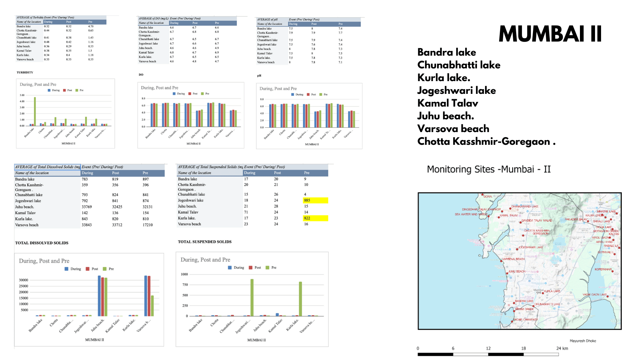Click the 'Mayuresh Dhoke' credit text
Screen dimensions: 644x362
tap(583, 341)
